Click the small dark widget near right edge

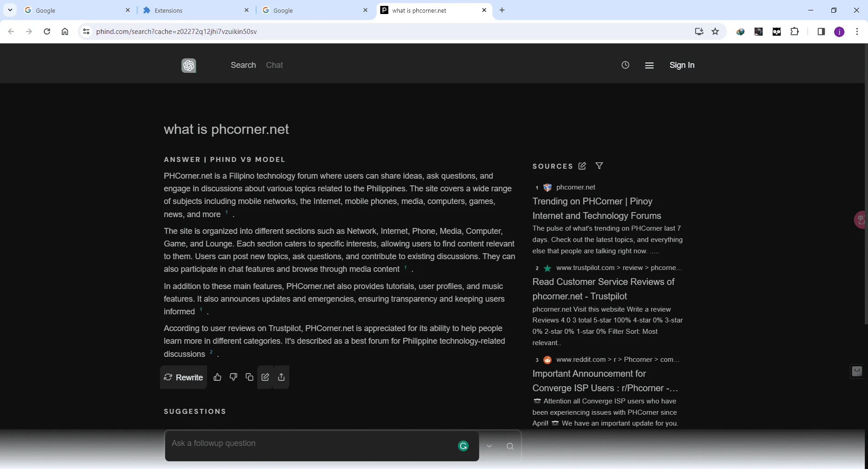857,371
